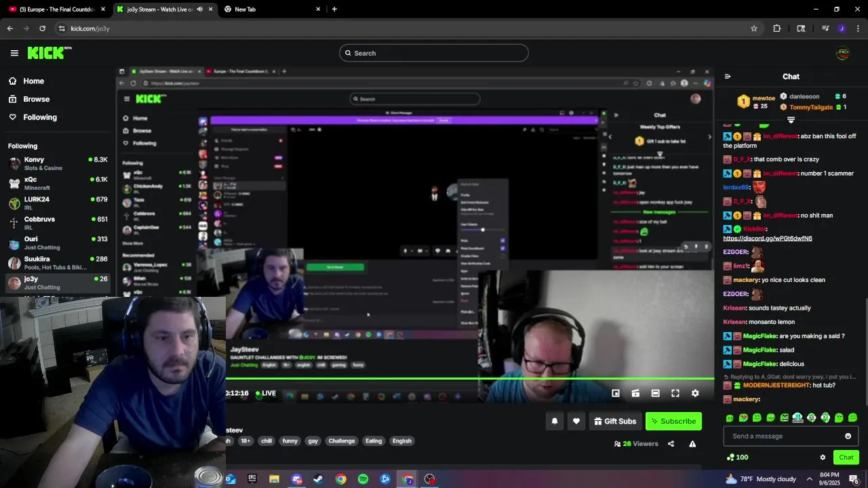This screenshot has width=868, height=488.
Task: Jump to LIVE on the player
Action: 266,393
